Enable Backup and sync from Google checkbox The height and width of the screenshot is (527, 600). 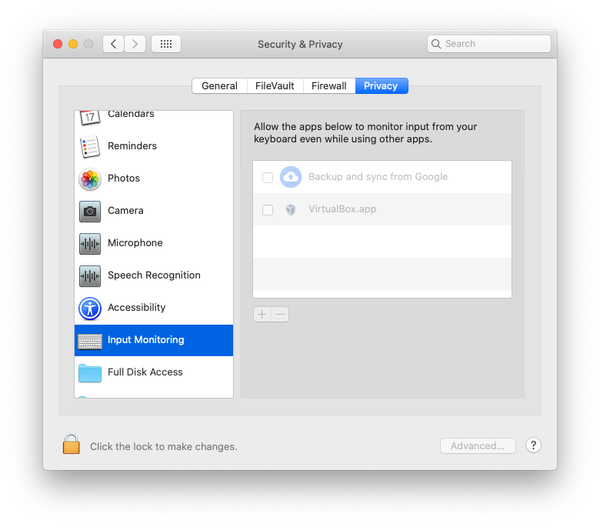tap(267, 178)
